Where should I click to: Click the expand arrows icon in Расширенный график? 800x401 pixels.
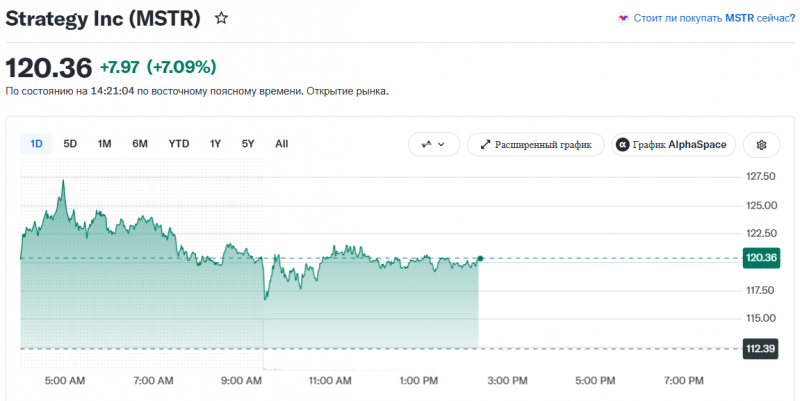pyautogui.click(x=485, y=145)
